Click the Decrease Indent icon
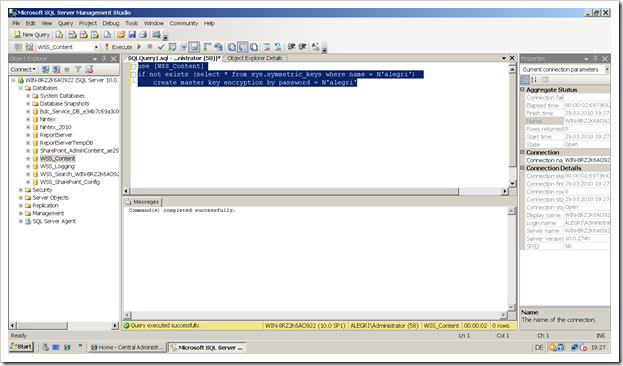This screenshot has width=623, height=366. point(291,47)
